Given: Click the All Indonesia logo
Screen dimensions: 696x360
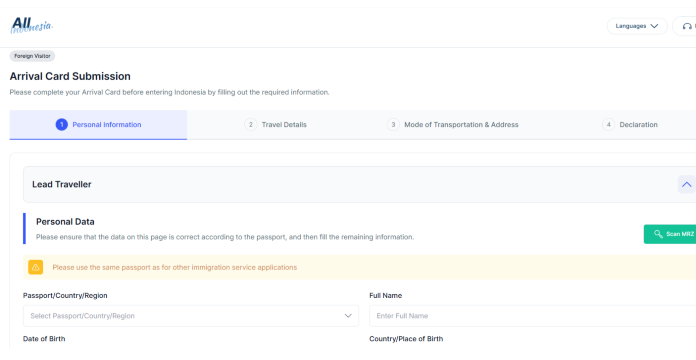Looking at the screenshot, I should pyautogui.click(x=32, y=25).
